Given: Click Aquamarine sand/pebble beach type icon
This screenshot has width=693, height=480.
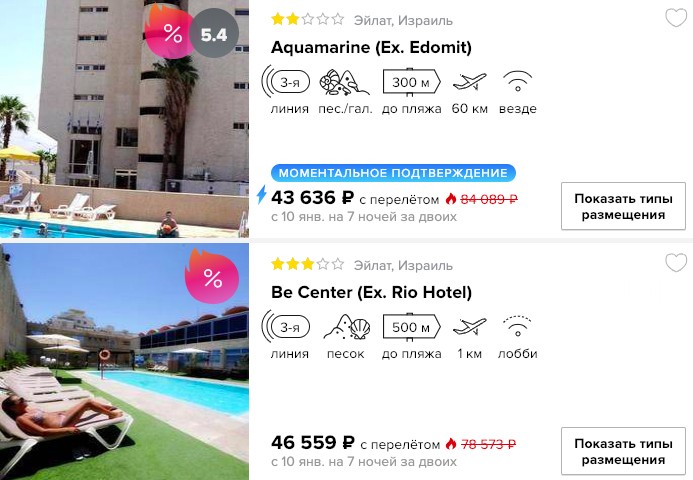Looking at the screenshot, I should pyautogui.click(x=344, y=82).
